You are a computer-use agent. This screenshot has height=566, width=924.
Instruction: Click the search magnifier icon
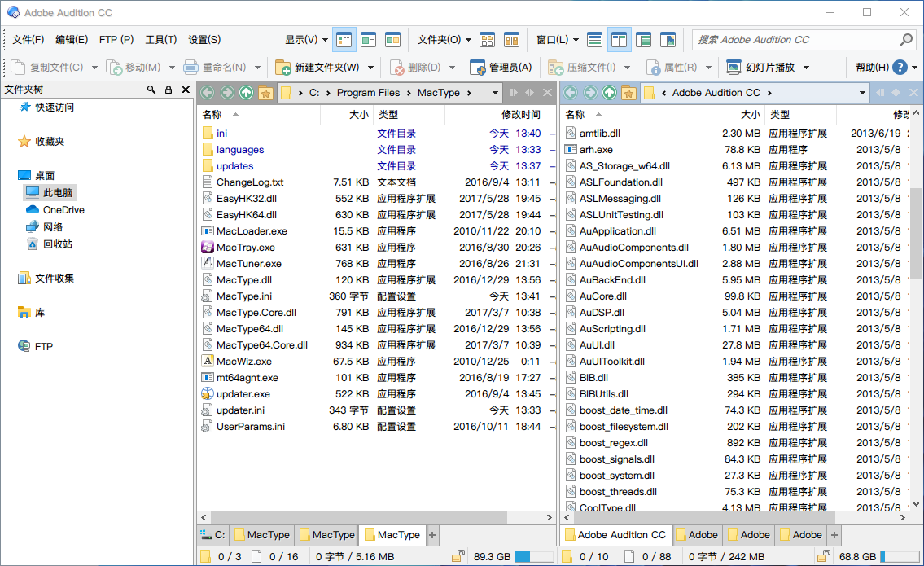click(906, 40)
